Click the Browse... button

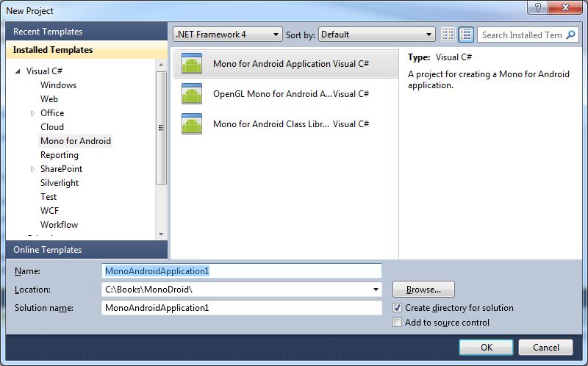click(423, 290)
